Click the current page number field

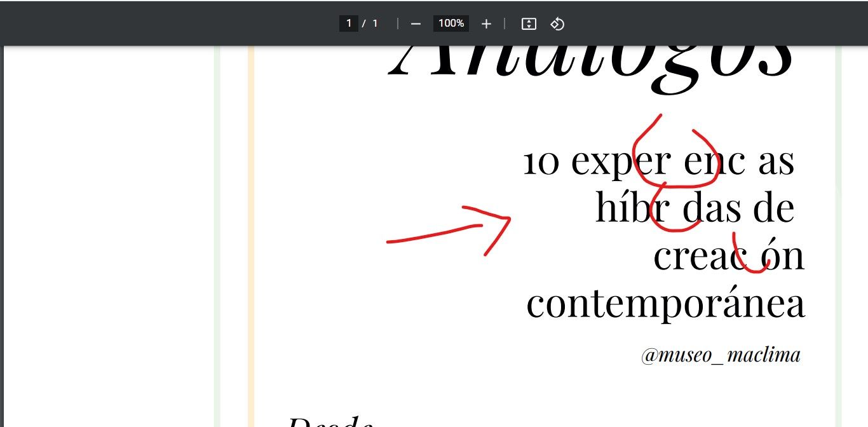pos(348,24)
